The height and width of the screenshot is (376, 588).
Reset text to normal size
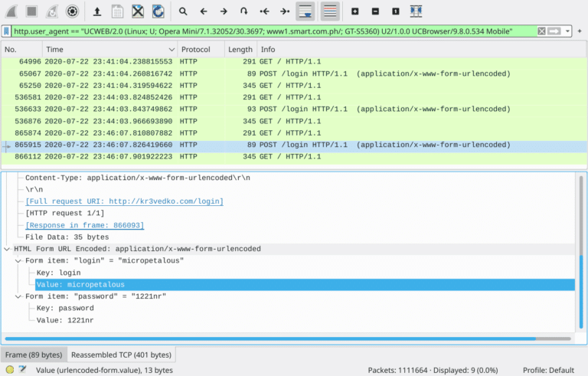[x=395, y=11]
